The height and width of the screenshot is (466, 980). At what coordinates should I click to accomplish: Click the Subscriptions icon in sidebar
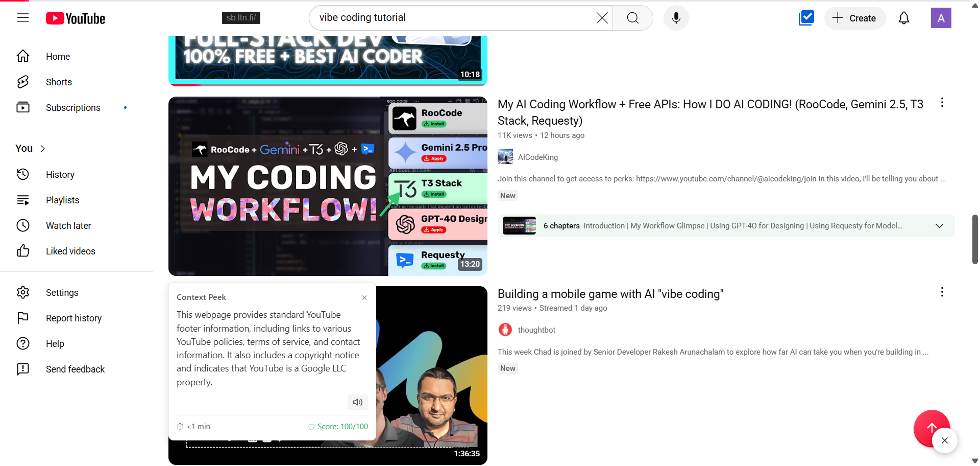[23, 107]
